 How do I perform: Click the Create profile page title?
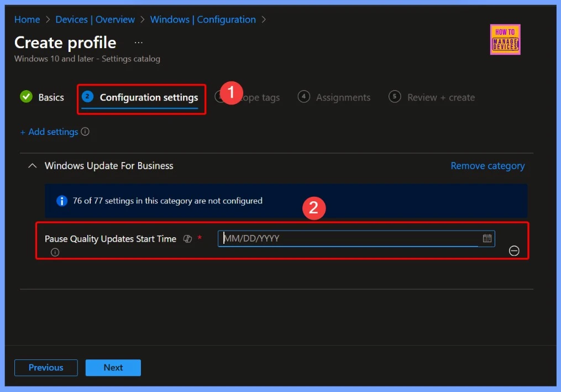65,43
